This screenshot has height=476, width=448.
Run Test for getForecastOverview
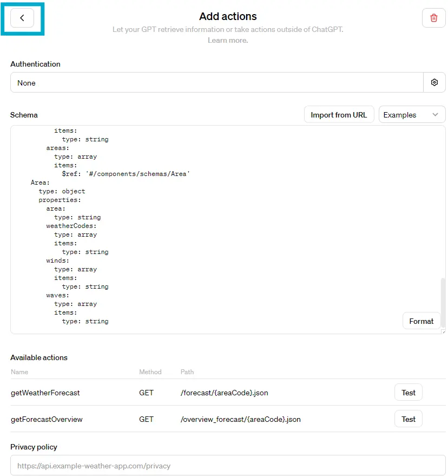click(x=409, y=419)
